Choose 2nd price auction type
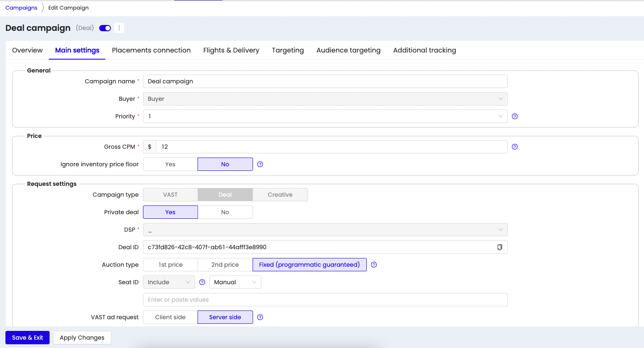This screenshot has width=644, height=348. pos(225,265)
